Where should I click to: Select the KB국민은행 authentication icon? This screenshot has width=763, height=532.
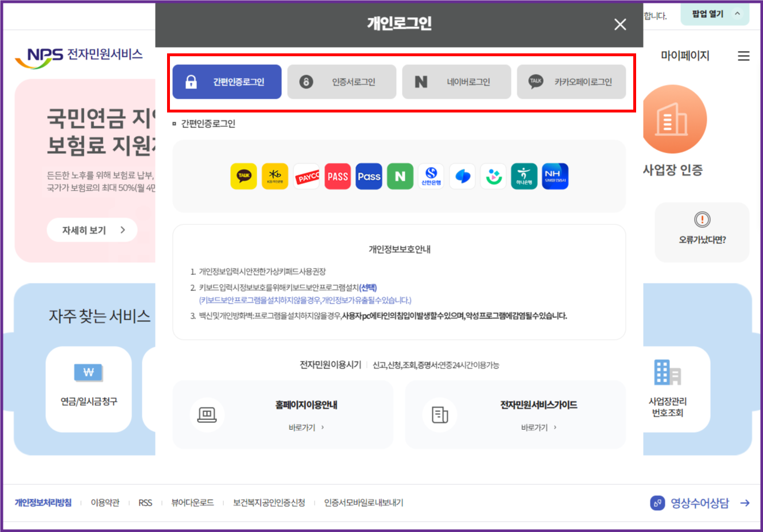point(275,176)
